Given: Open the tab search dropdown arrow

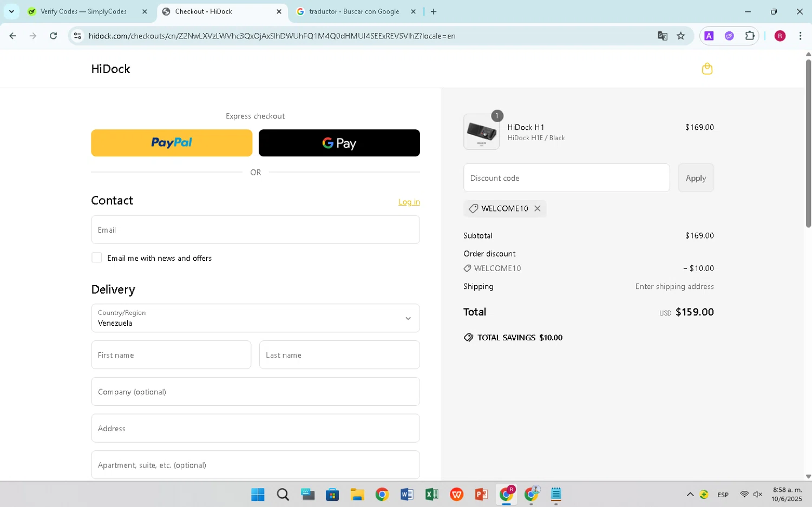Looking at the screenshot, I should (x=11, y=11).
